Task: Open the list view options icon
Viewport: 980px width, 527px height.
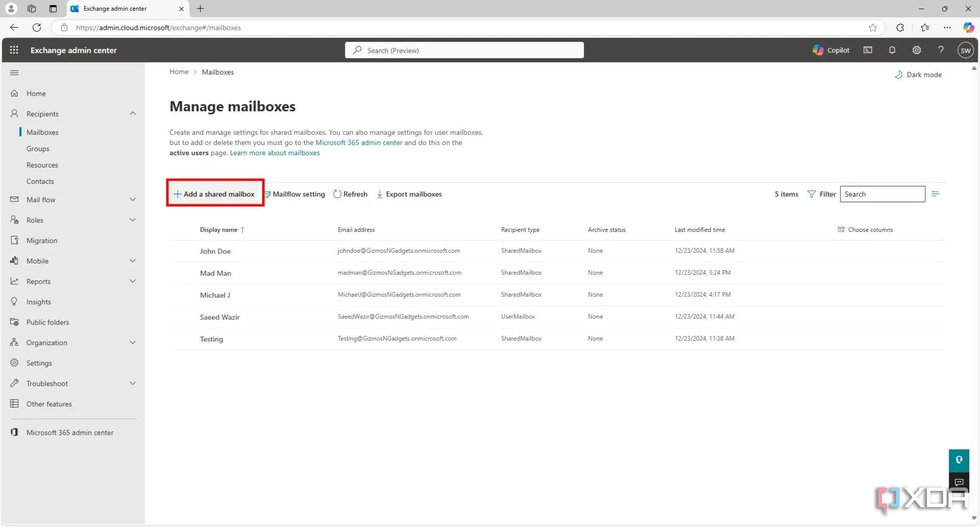Action: (x=935, y=194)
